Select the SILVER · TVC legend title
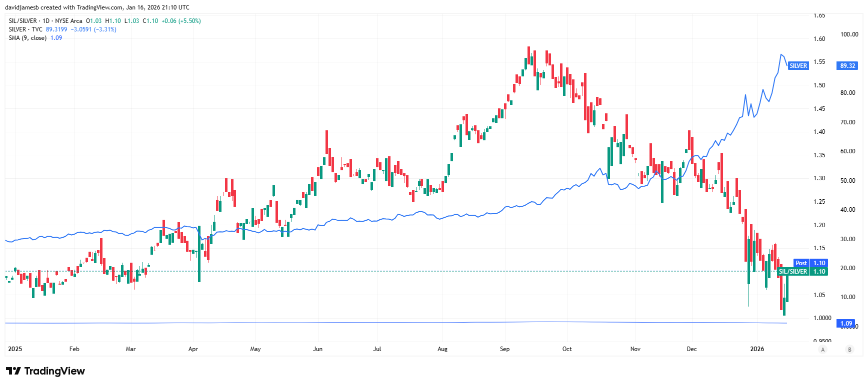868x386 pixels. (x=25, y=29)
